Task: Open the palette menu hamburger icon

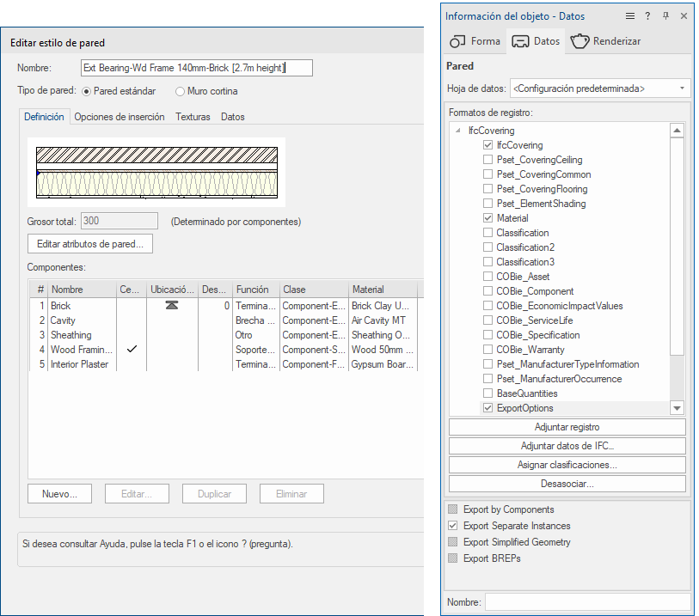Action: point(630,15)
